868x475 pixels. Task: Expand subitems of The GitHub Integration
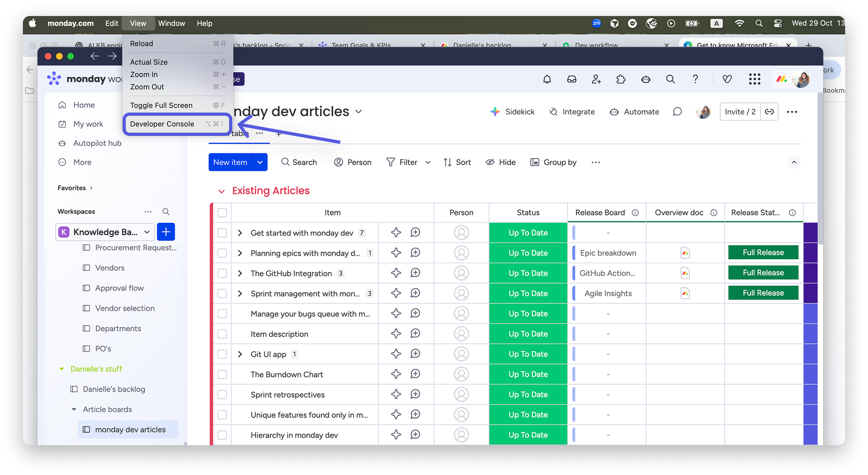(x=240, y=273)
